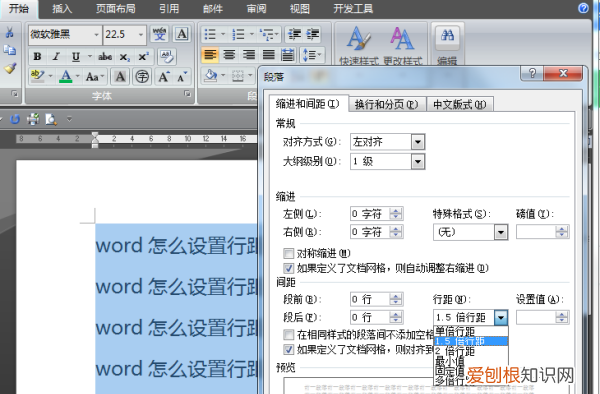Open font color dropdown arrow
Image resolution: width=600 pixels, height=394 pixels.
tap(78, 77)
